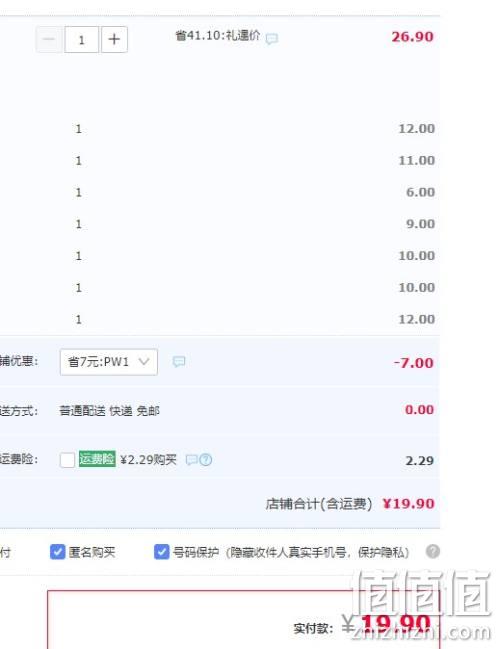Click the message icon next to ¥2.29购买
Screen dimensions: 500x649
coord(191,460)
